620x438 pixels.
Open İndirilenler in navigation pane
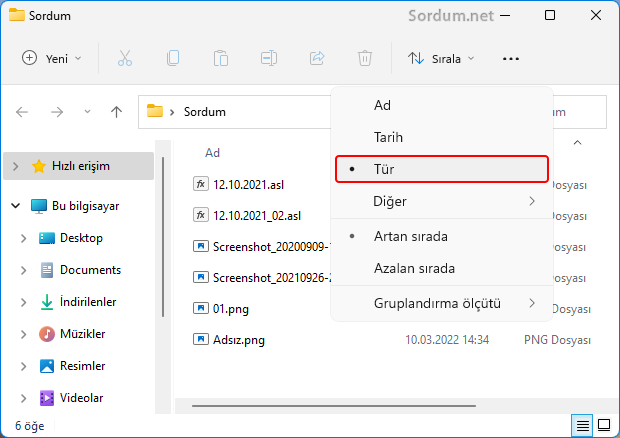pos(88,302)
